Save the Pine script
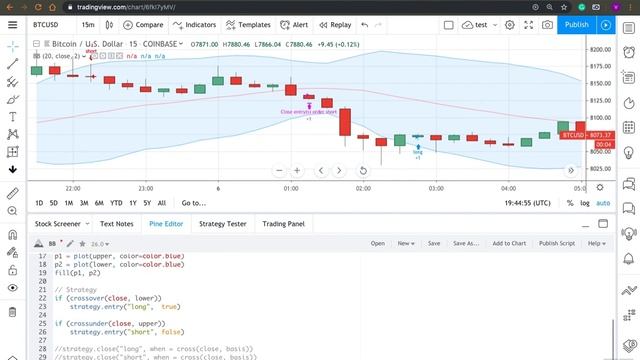 tap(434, 243)
